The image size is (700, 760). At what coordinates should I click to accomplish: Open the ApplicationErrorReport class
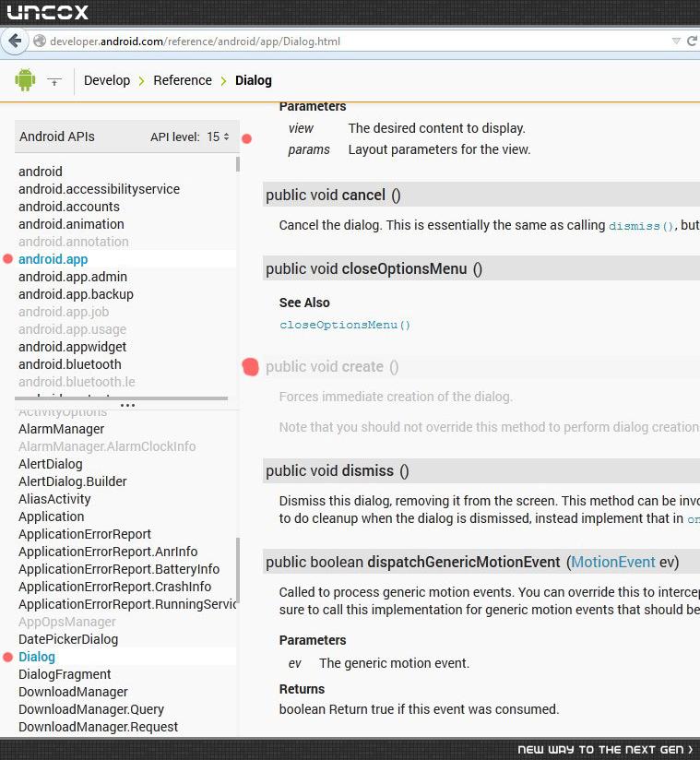click(85, 534)
